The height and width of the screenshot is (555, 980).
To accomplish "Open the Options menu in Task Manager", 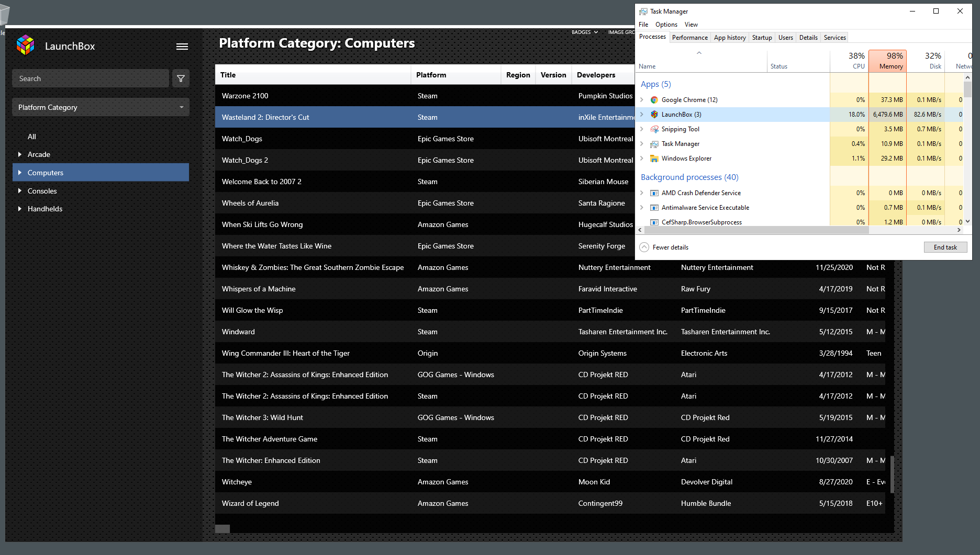I will coord(666,25).
